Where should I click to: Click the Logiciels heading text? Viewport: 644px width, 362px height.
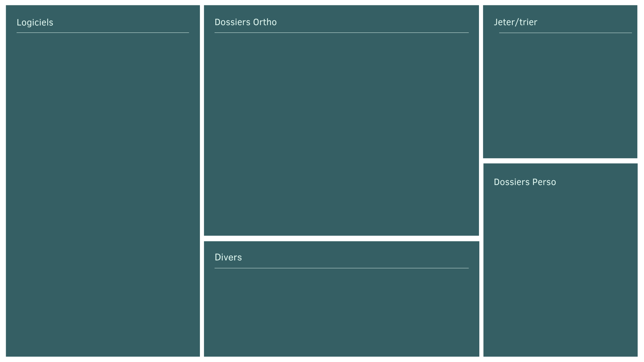[35, 22]
